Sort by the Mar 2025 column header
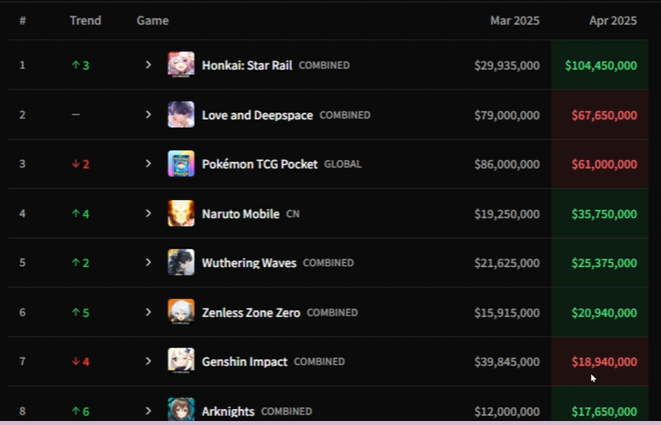661x425 pixels. click(x=515, y=21)
